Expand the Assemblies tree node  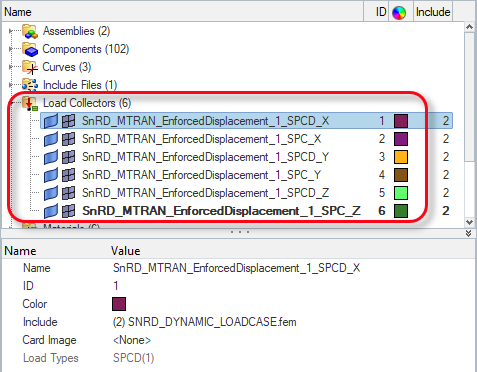pos(11,31)
